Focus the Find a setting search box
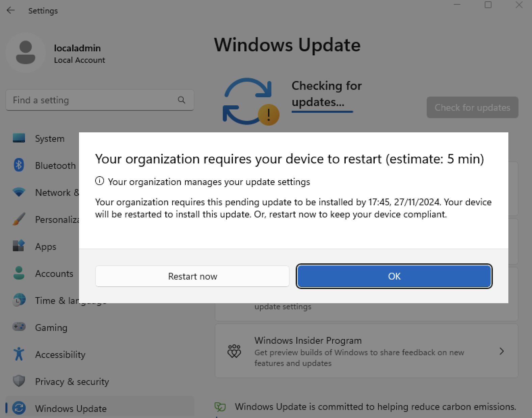This screenshot has width=532, height=418. (100, 100)
